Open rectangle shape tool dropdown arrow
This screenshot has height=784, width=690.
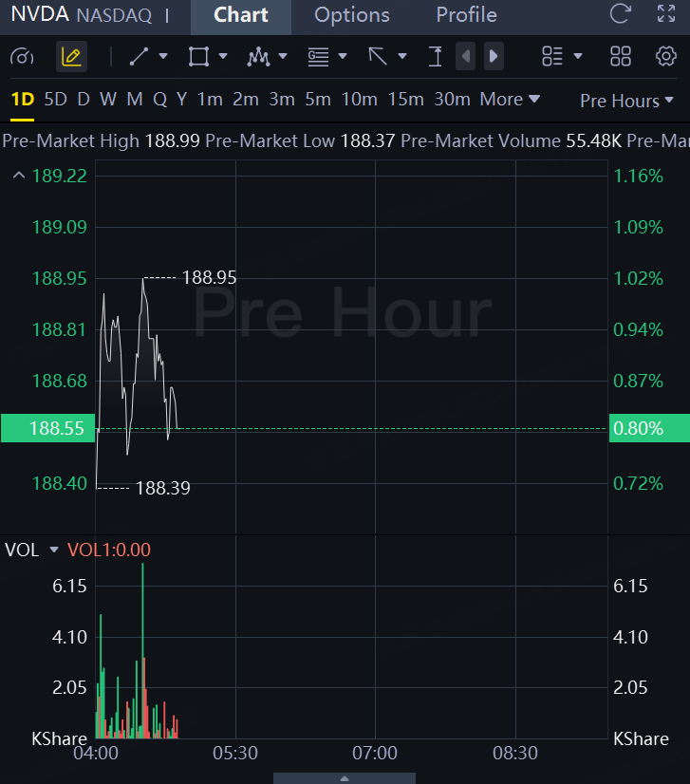point(223,57)
